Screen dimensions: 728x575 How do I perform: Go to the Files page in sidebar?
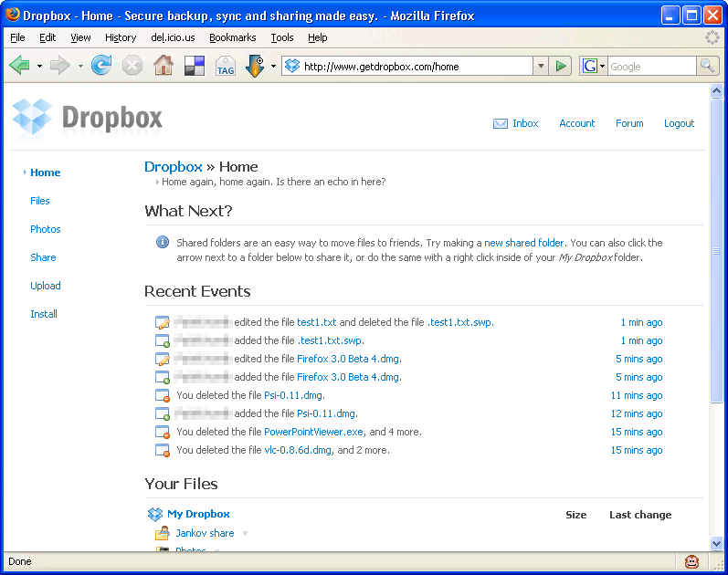click(x=40, y=201)
